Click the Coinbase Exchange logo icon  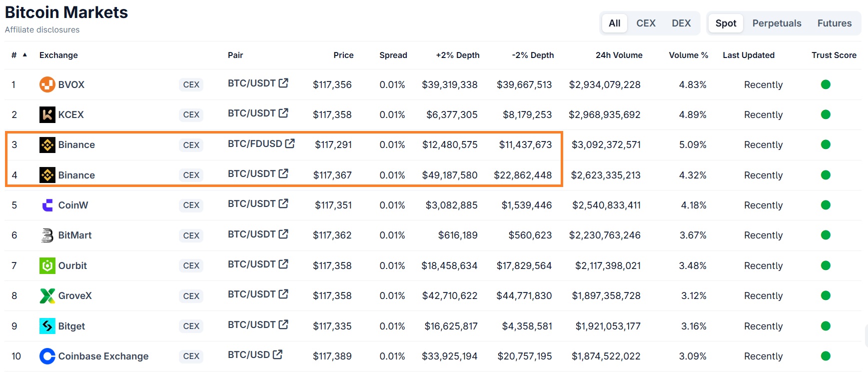click(x=47, y=356)
